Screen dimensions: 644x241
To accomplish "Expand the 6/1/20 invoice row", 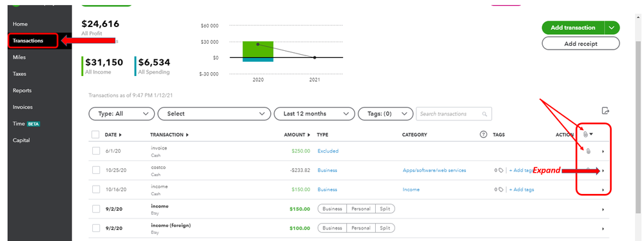I will coord(603,151).
